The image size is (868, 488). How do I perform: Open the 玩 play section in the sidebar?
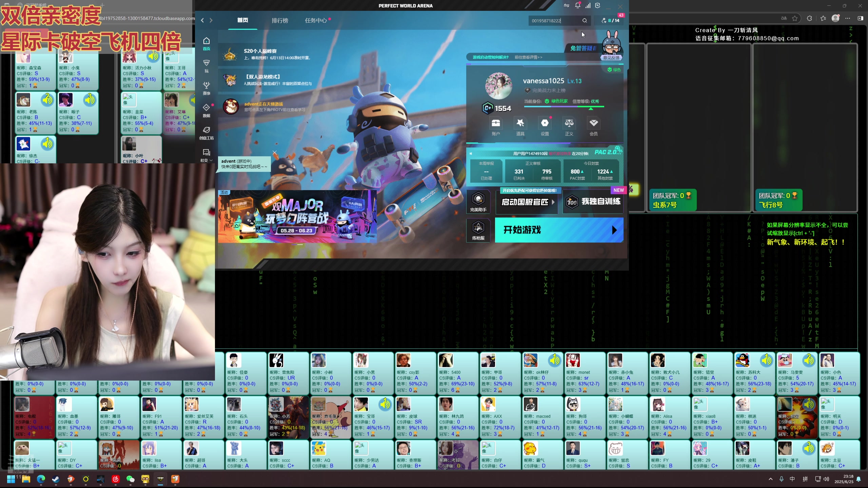click(206, 66)
